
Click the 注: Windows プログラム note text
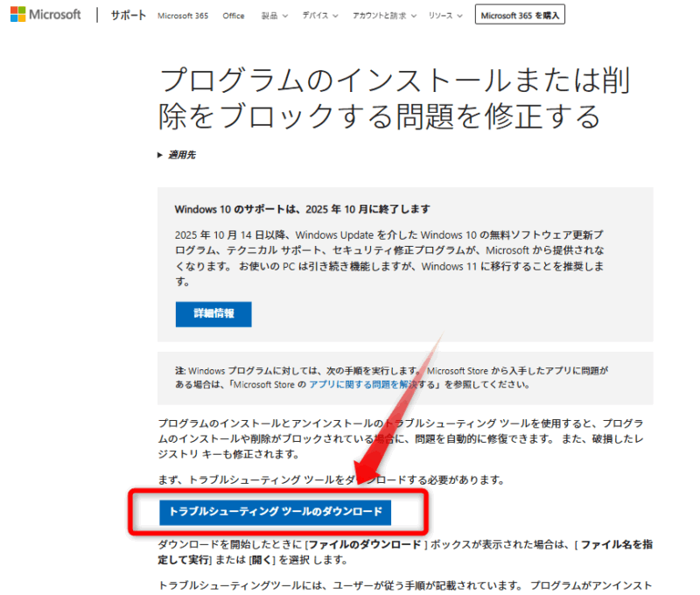point(391,378)
